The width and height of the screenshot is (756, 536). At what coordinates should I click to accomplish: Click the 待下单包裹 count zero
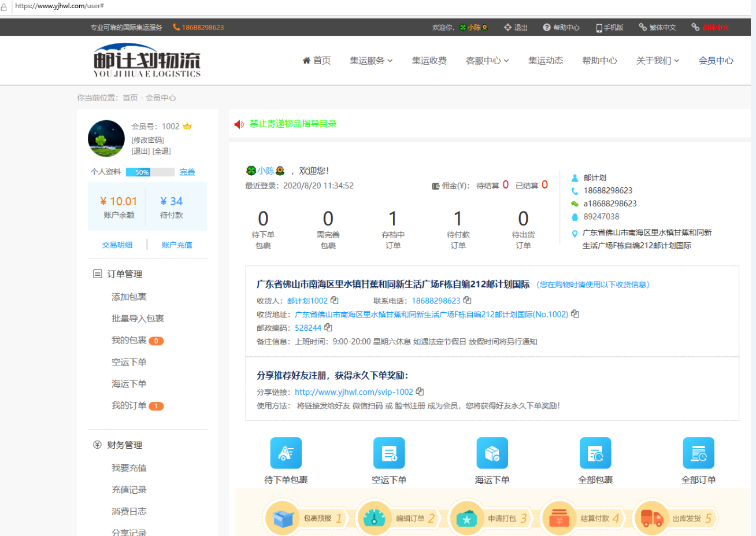[x=263, y=219]
